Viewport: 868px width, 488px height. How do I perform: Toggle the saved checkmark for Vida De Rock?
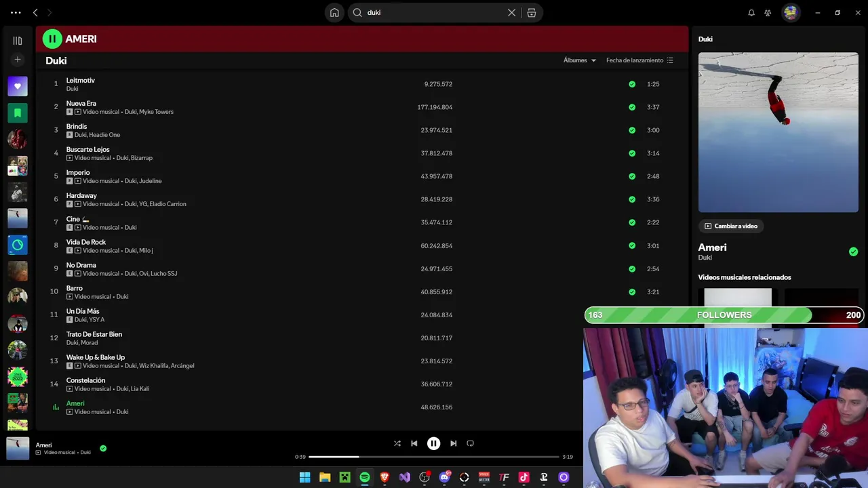coord(632,245)
